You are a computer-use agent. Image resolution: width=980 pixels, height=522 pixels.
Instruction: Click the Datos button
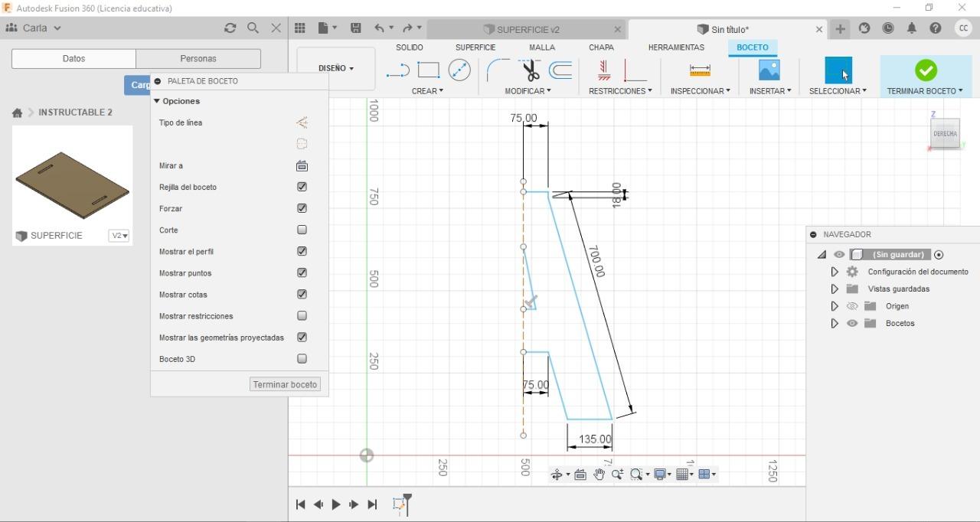point(73,59)
